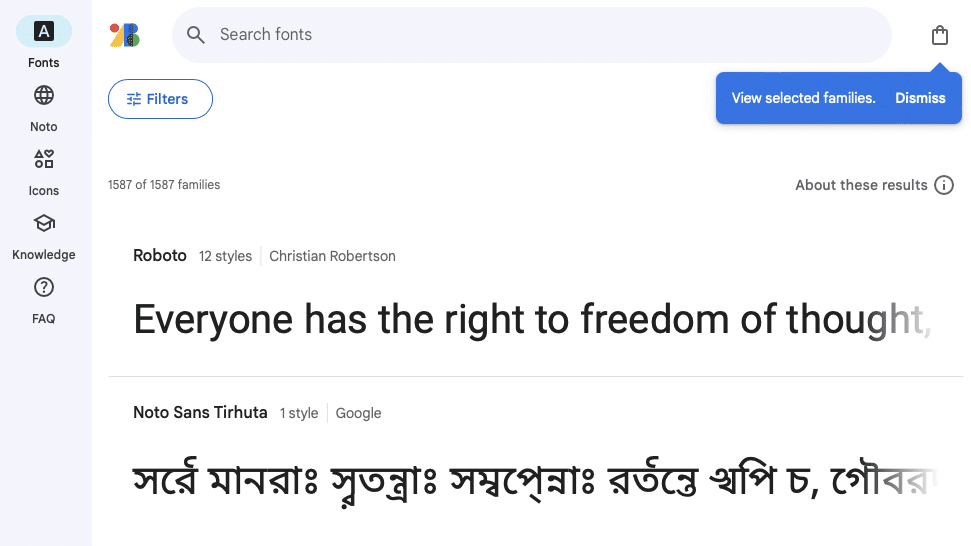971x546 pixels.
Task: Select the Noto label in sidebar
Action: coord(43,126)
